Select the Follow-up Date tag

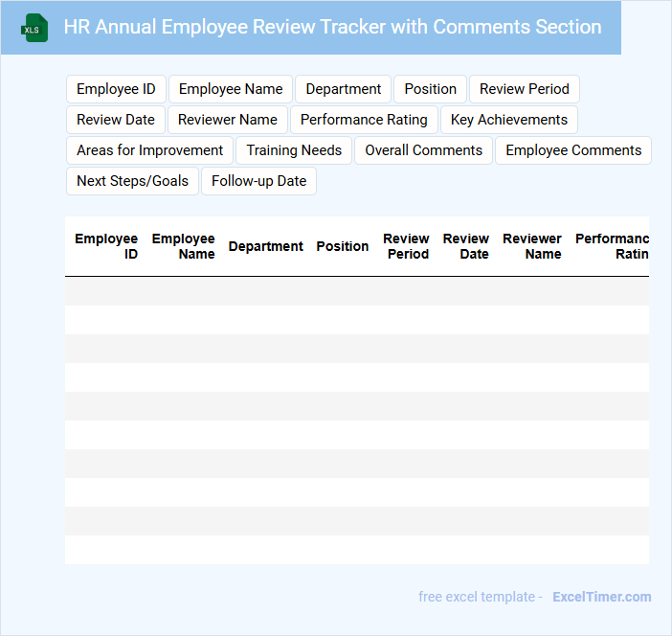pos(258,181)
